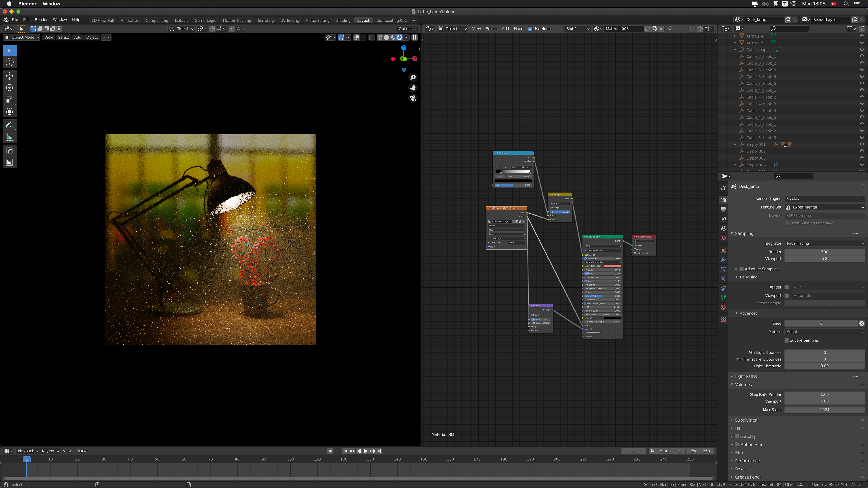
Task: Click the 3D Cursor tool
Action: 9,62
